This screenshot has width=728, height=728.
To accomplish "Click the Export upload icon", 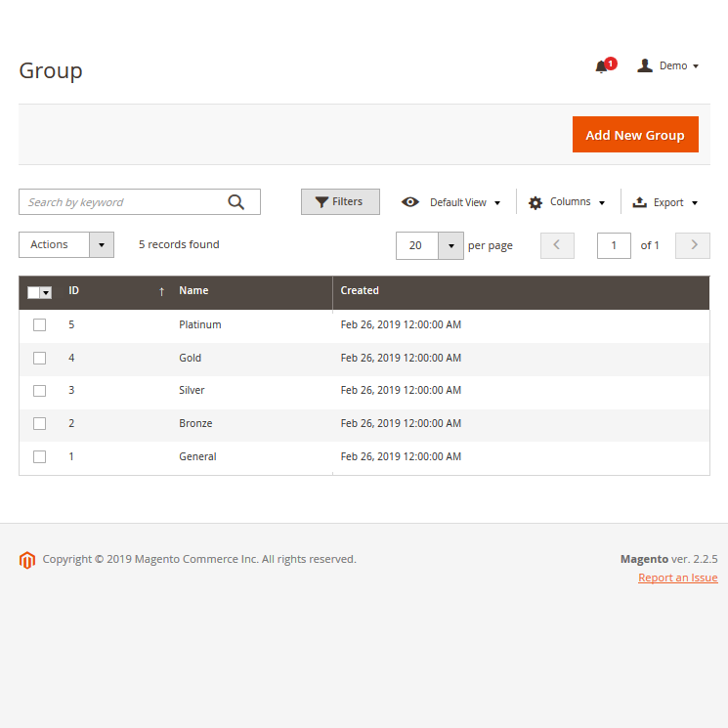I will click(x=640, y=202).
